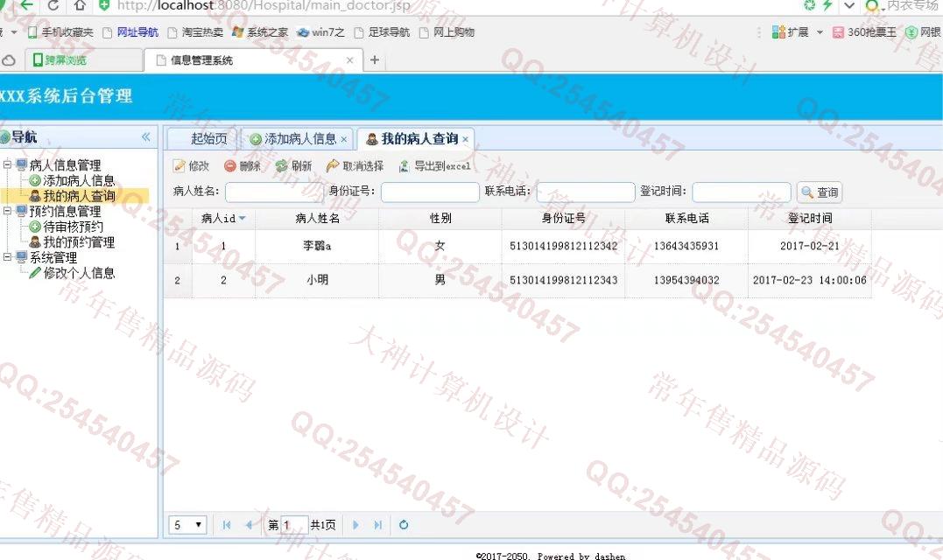This screenshot has width=943, height=560.
Task: Click the 删除 delete toolbar button
Action: point(243,166)
